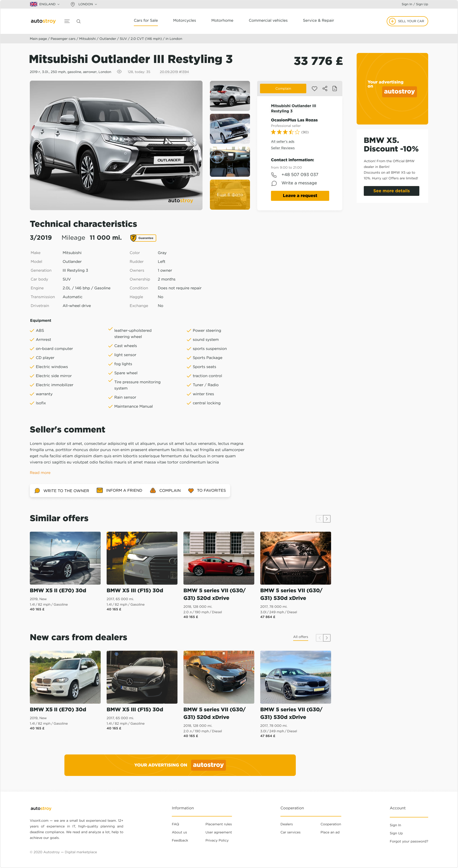Click the Leave a request button
The image size is (458, 868).
(x=300, y=196)
